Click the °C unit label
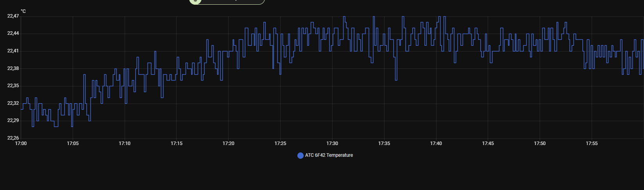 [x=23, y=11]
